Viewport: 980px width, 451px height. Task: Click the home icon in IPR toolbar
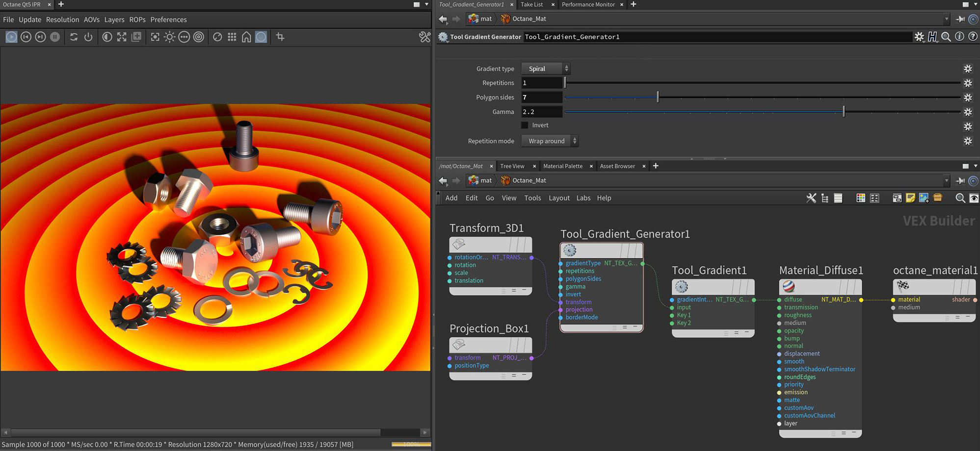pyautogui.click(x=246, y=37)
